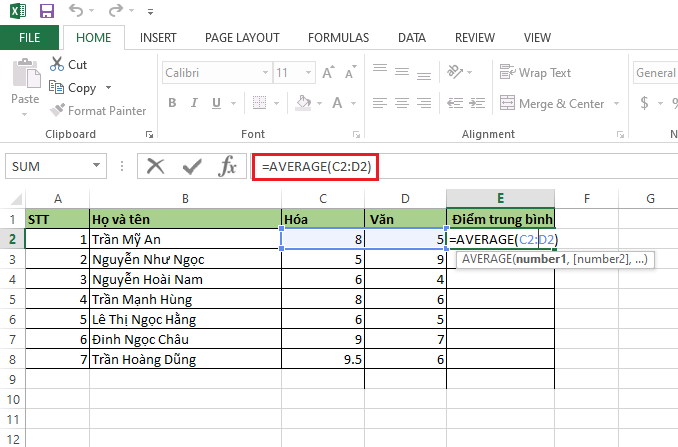This screenshot has height=447, width=678.
Task: Click the Decrease Font Size icon
Action: (351, 72)
